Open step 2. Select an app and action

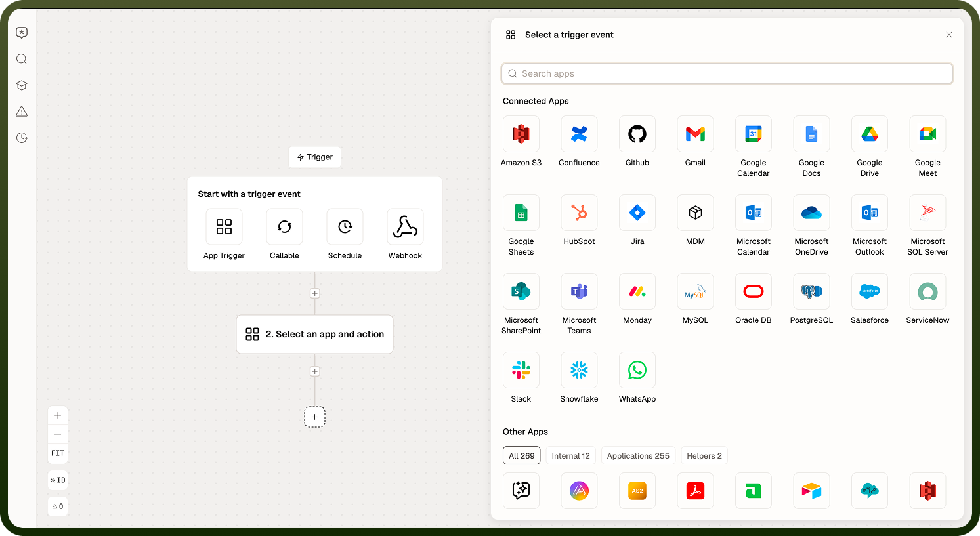[314, 334]
